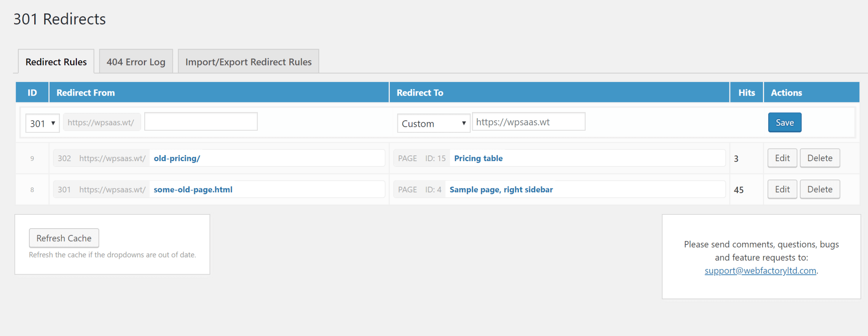Open the 301 redirect type dropdown
Image resolution: width=868 pixels, height=336 pixels.
pyautogui.click(x=43, y=123)
